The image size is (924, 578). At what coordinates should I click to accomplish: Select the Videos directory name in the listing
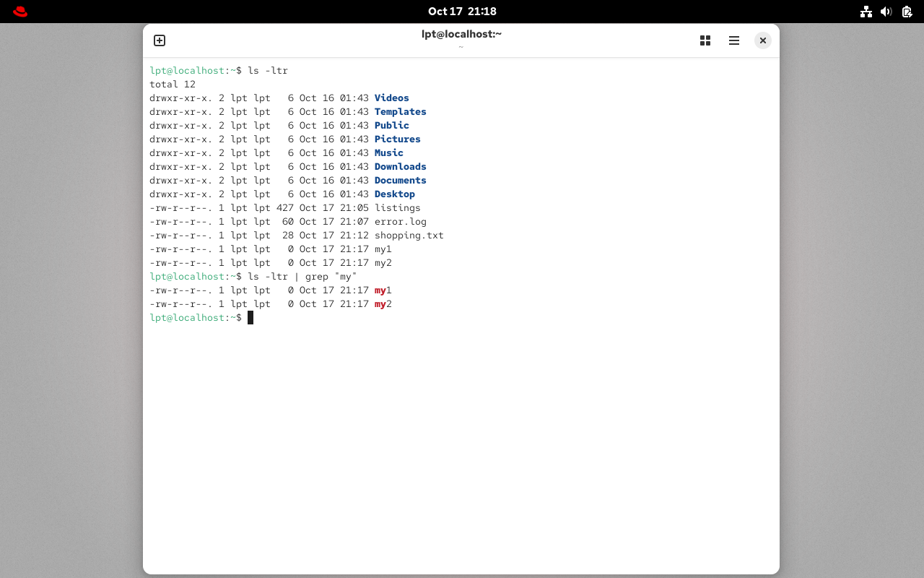tap(391, 98)
